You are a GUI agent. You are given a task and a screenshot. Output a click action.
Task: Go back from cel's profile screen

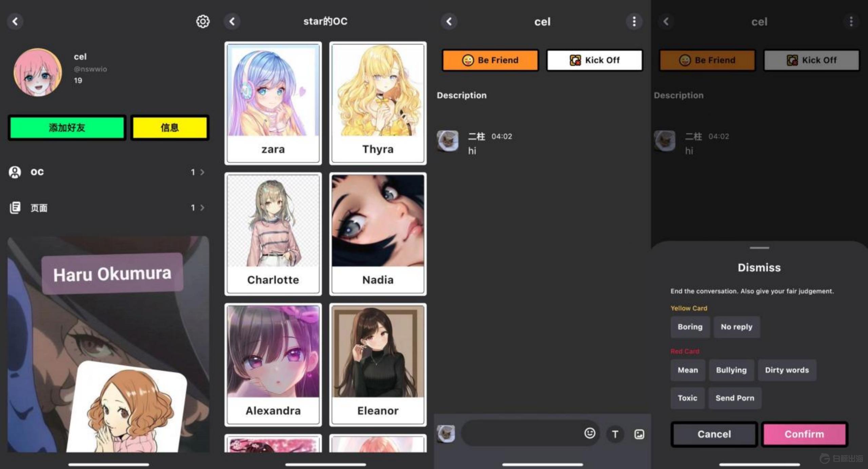point(15,21)
